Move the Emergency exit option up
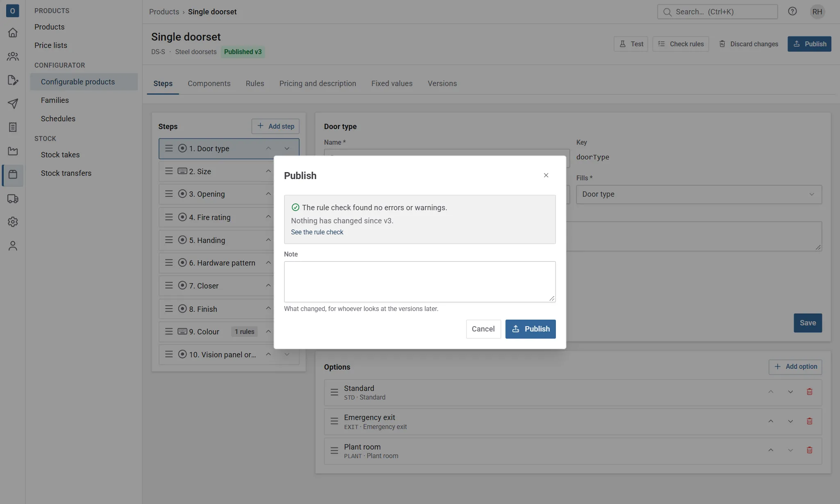This screenshot has height=504, width=840. pyautogui.click(x=770, y=421)
